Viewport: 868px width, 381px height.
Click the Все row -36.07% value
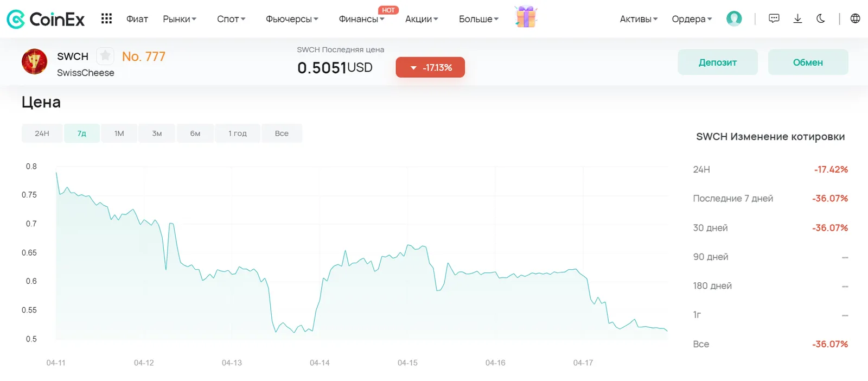click(x=830, y=344)
